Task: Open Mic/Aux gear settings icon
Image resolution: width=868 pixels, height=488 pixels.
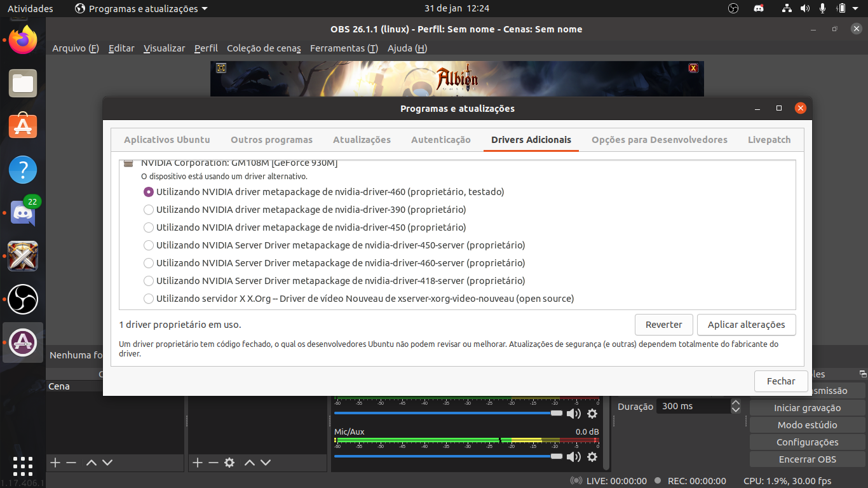Action: (x=592, y=457)
